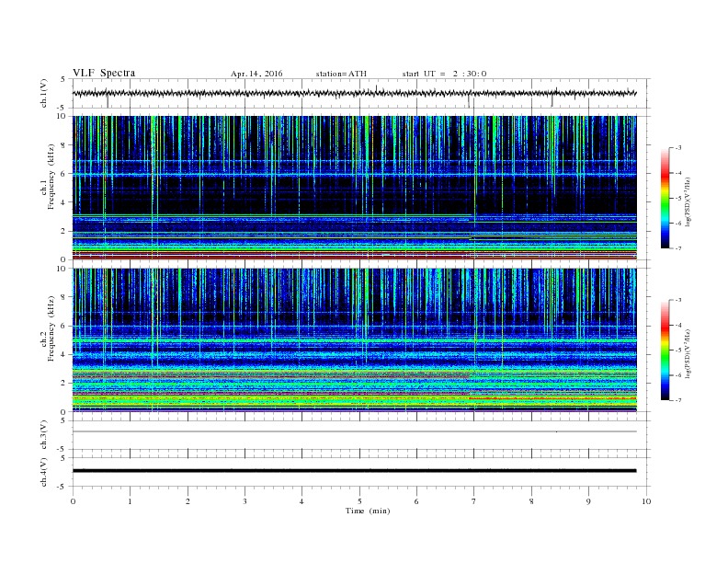Click the "8" kHz tick on ch.2 frequency axis
This screenshot has width=728, height=563.
(63, 297)
